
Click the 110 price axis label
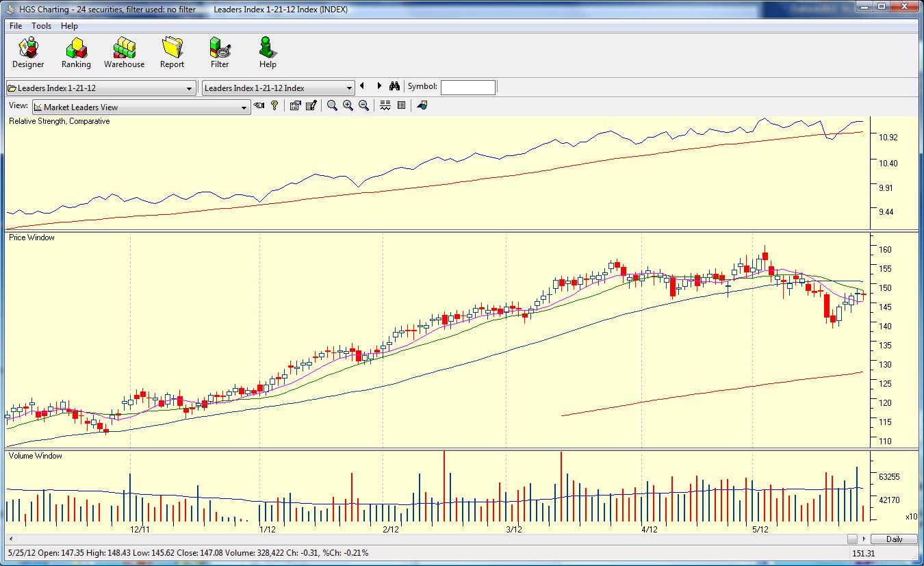tap(885, 441)
